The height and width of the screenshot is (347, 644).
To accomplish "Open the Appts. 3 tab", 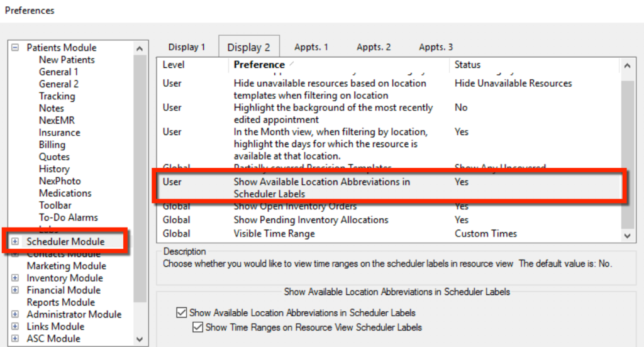I will click(x=435, y=47).
